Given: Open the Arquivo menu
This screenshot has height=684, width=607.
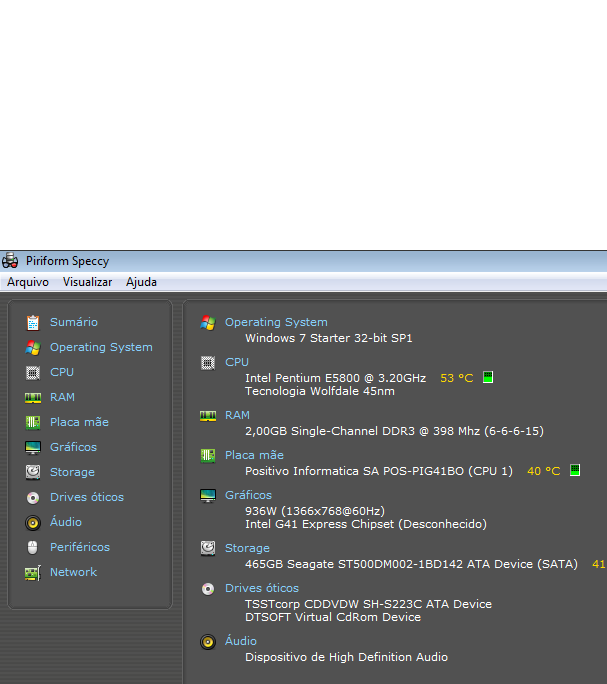Looking at the screenshot, I should (x=28, y=282).
